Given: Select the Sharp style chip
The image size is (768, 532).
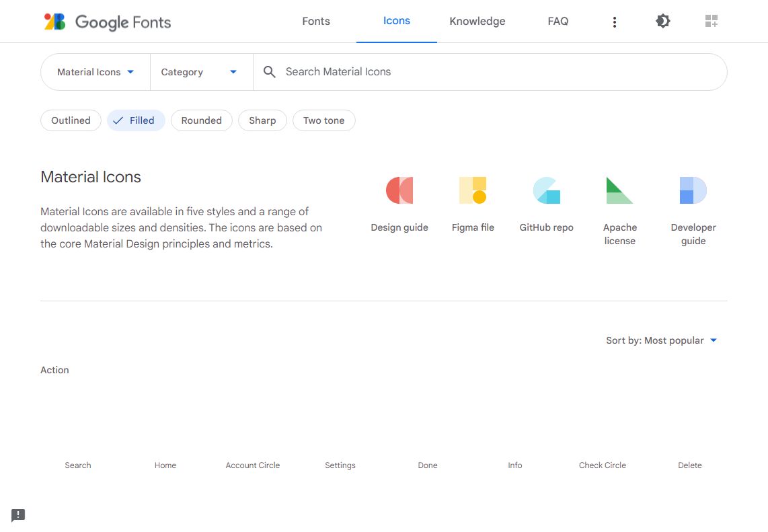Looking at the screenshot, I should pos(262,120).
